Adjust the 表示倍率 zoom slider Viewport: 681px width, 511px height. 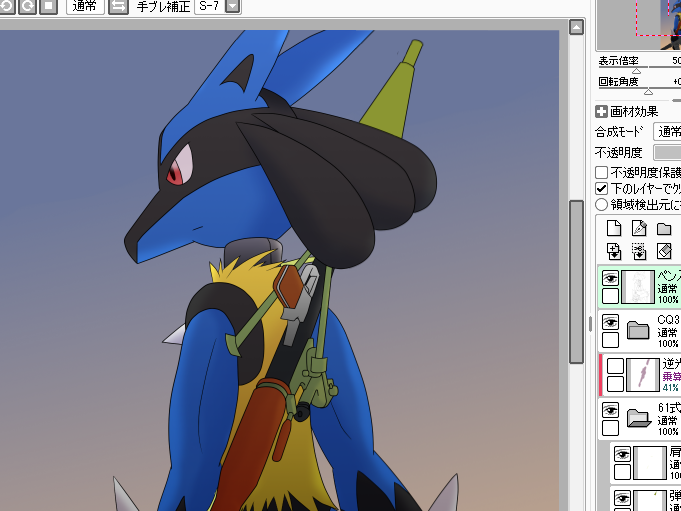pos(636,70)
